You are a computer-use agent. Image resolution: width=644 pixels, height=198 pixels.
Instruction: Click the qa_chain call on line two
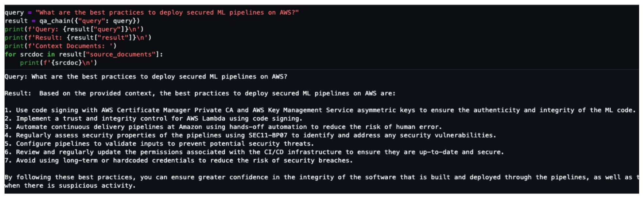[89, 21]
